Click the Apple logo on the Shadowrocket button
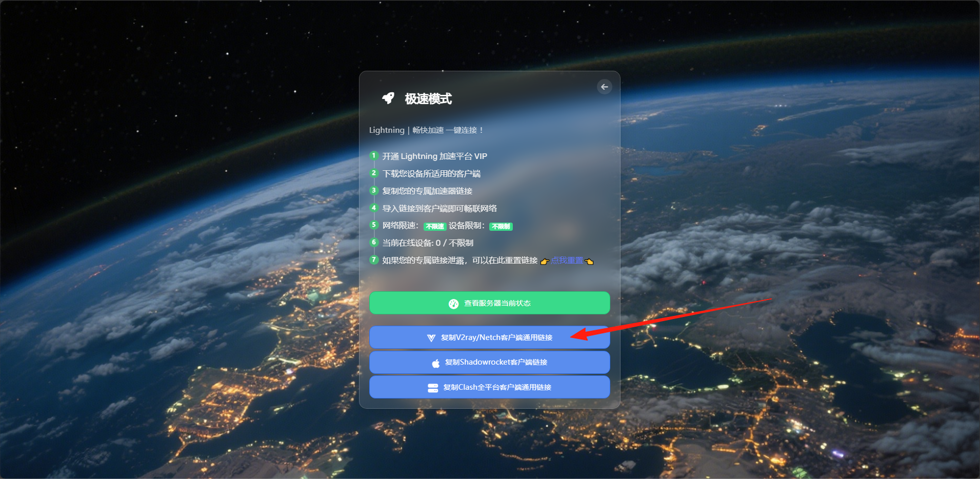 pyautogui.click(x=436, y=363)
